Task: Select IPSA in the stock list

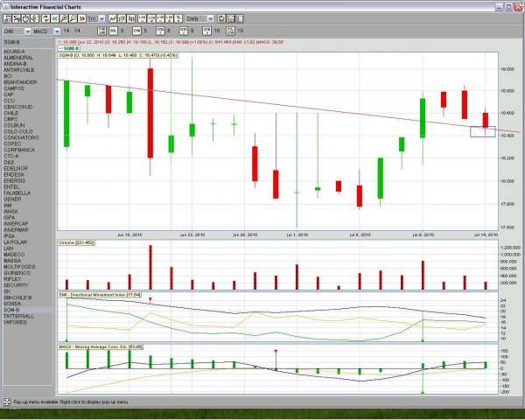Action: tap(9, 235)
